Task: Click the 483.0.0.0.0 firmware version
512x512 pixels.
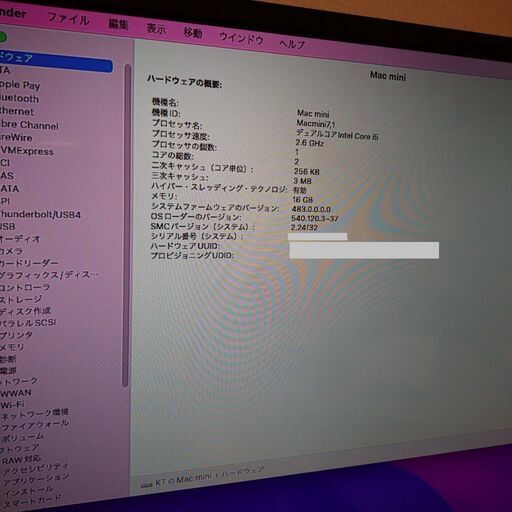Action: pyautogui.click(x=311, y=209)
